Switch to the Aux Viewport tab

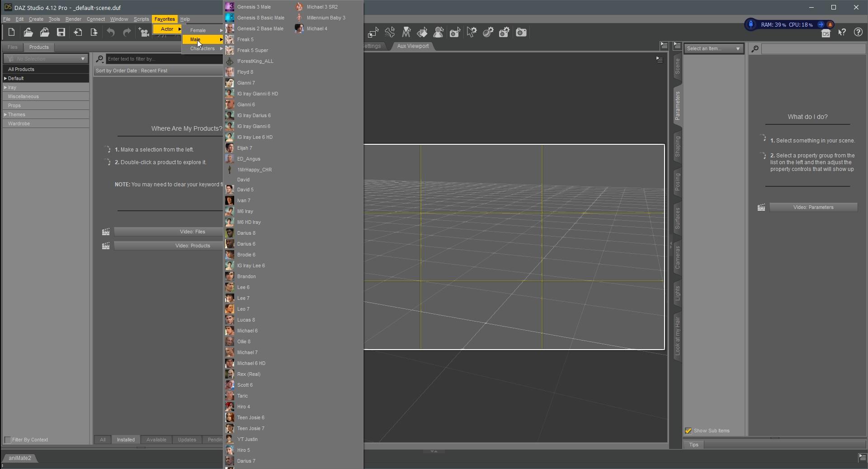tap(413, 46)
